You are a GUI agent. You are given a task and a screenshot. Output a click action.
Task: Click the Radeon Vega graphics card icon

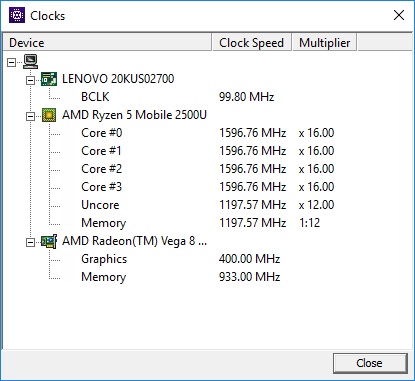(x=49, y=241)
